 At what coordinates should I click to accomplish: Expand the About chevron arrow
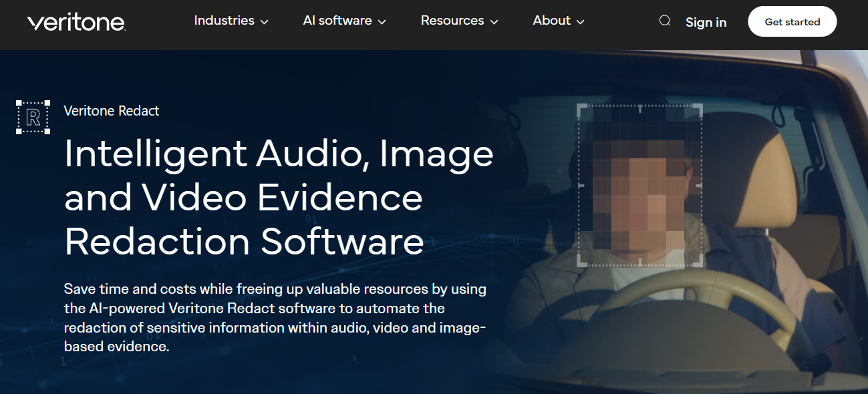click(581, 22)
